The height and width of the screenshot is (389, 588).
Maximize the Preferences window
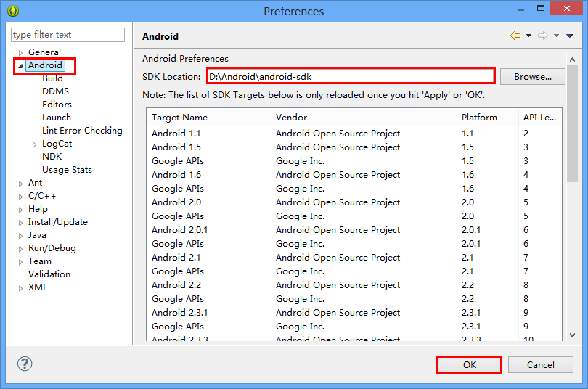pyautogui.click(x=540, y=8)
